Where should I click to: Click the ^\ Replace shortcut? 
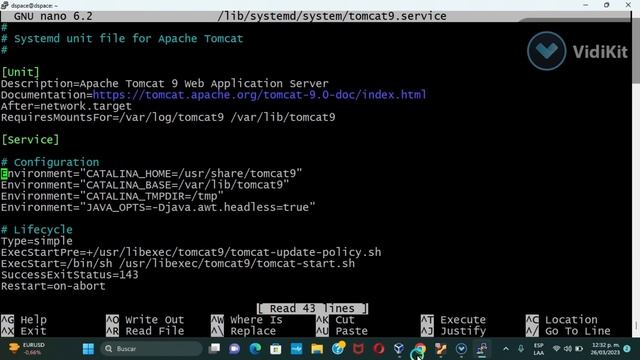(243, 331)
